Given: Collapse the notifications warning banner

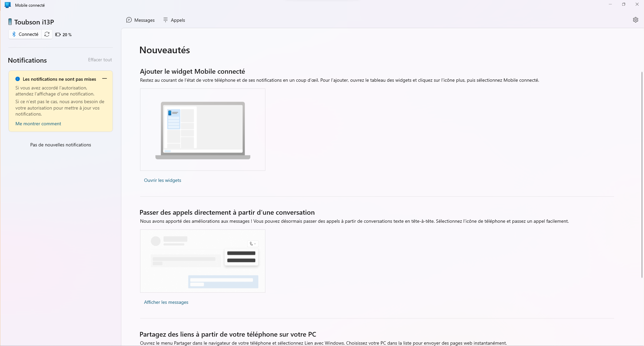Looking at the screenshot, I should coord(105,79).
